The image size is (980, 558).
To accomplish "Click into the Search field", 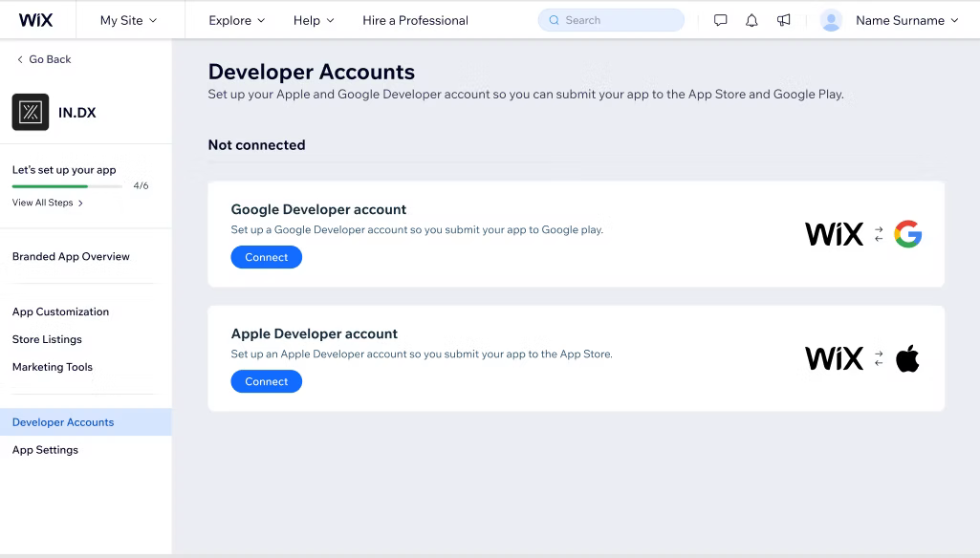I will (x=611, y=20).
